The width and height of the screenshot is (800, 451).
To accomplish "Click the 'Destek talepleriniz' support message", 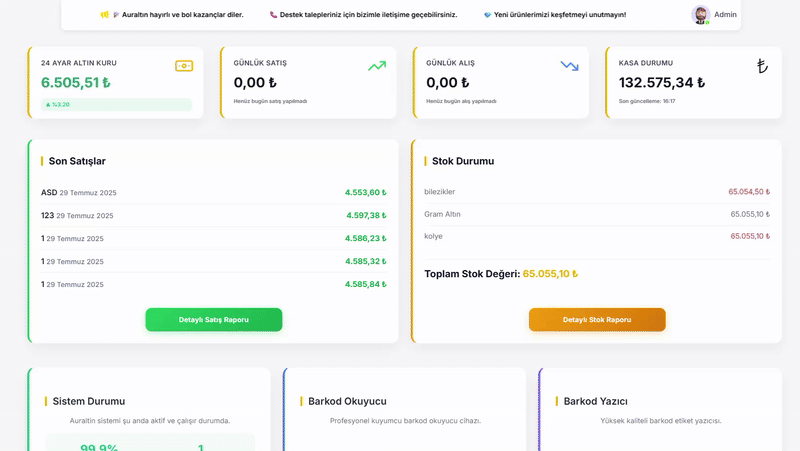I will pyautogui.click(x=368, y=15).
